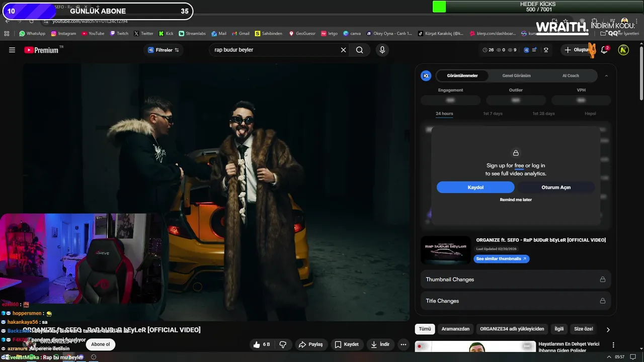Image resolution: width=644 pixels, height=362 pixels.
Task: Click See similar thumbnails button
Action: pyautogui.click(x=502, y=259)
